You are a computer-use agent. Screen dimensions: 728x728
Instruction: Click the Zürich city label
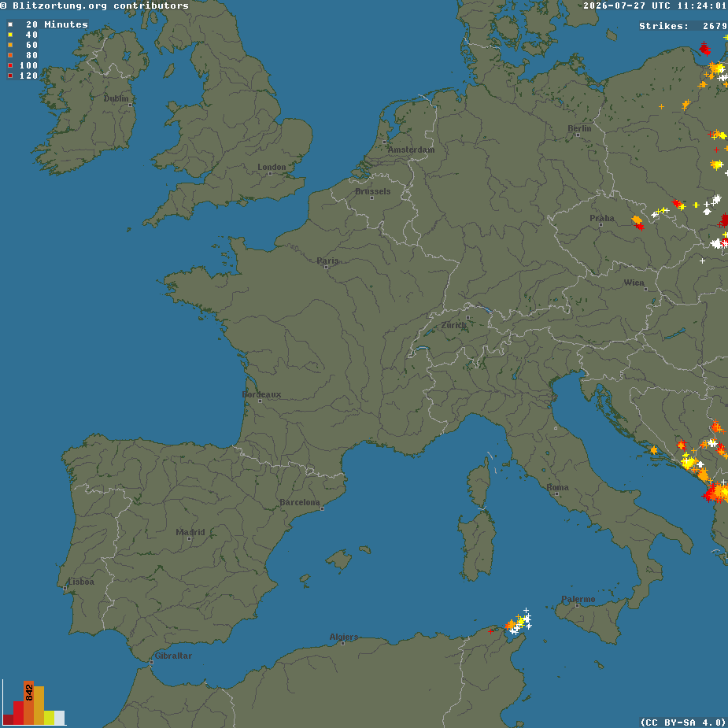(453, 324)
